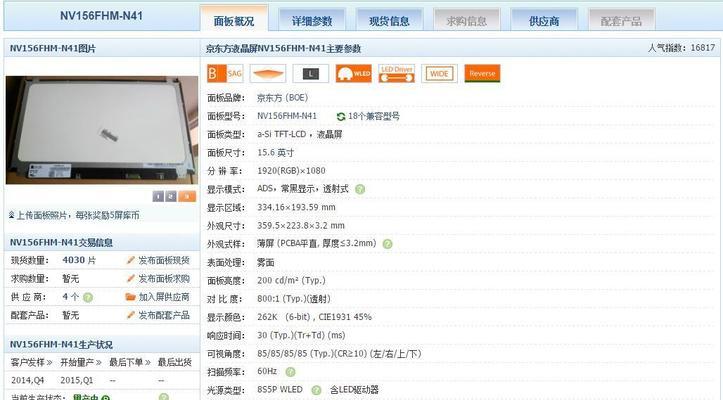Viewport: 723px width, 400px height.
Task: Click the 上传面板照片 upload link
Action: coord(78,215)
